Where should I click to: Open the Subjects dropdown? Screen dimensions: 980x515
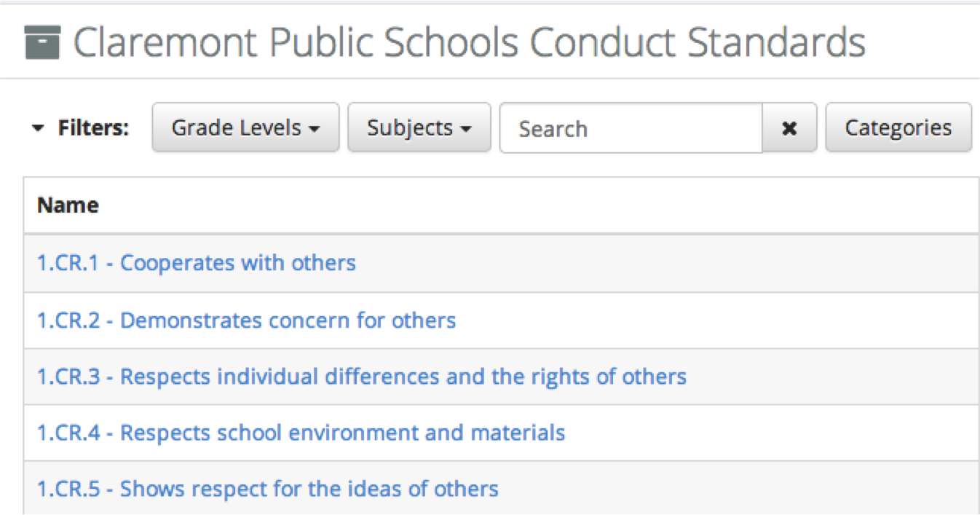419,127
